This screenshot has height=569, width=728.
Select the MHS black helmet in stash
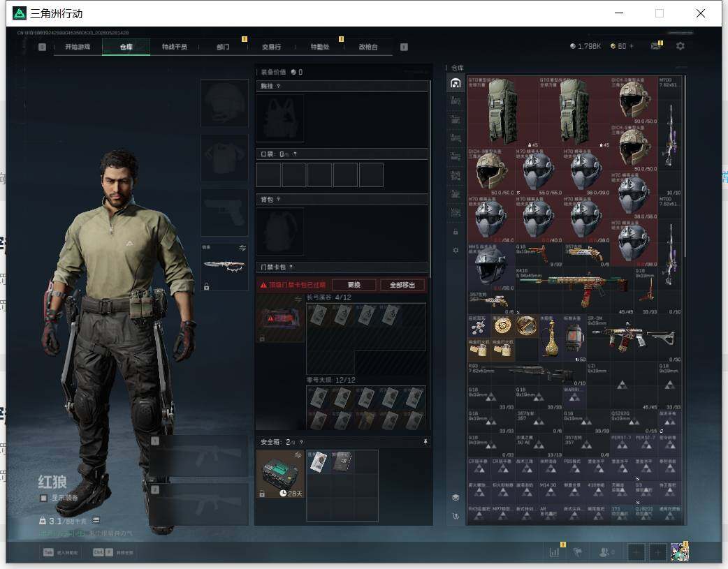(491, 267)
